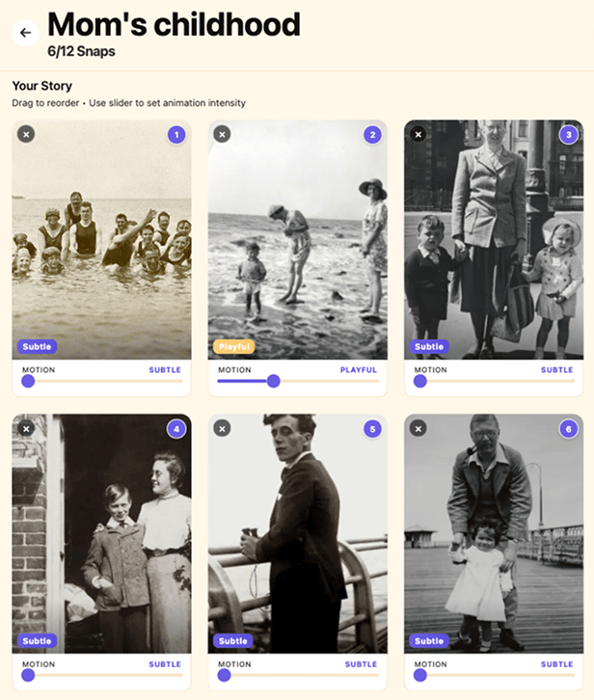Select the man with toddler on pier photo
The width and height of the screenshot is (594, 700).
(x=494, y=533)
